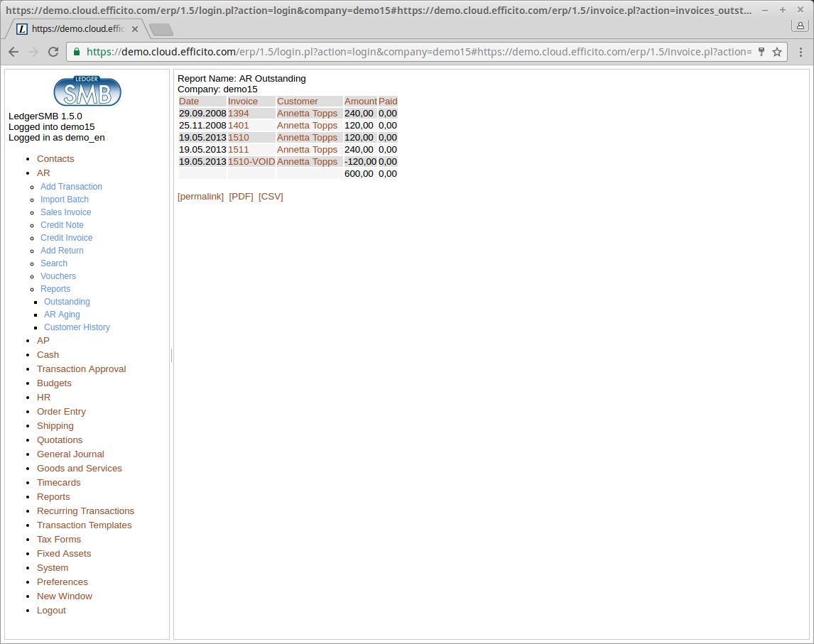Click the LedgerSMB logo image
Screen dimensions: 814x644
click(87, 91)
